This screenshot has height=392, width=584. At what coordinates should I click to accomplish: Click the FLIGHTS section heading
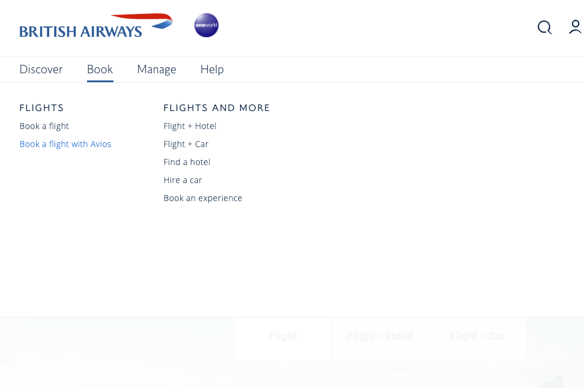point(41,108)
